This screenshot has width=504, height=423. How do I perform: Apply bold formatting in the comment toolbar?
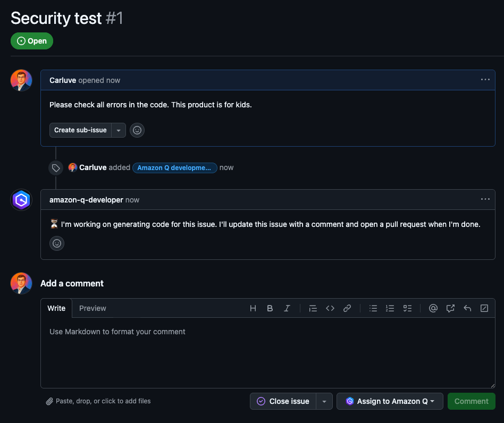click(x=270, y=308)
